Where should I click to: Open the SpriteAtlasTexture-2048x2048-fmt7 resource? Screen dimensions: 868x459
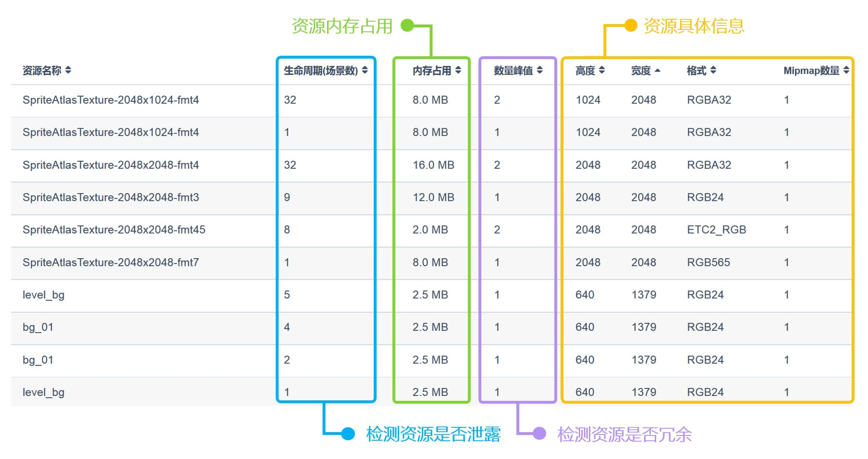[110, 262]
